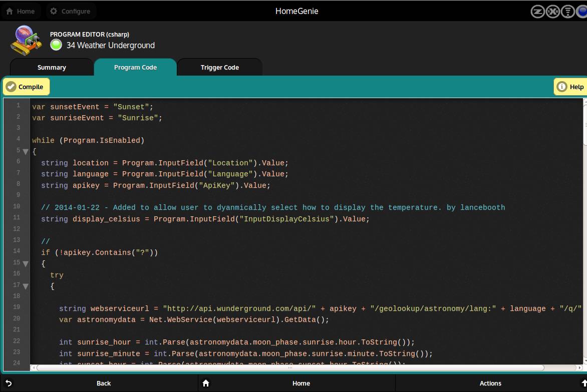
Task: Collapse the if block at line 15
Action: point(26,264)
